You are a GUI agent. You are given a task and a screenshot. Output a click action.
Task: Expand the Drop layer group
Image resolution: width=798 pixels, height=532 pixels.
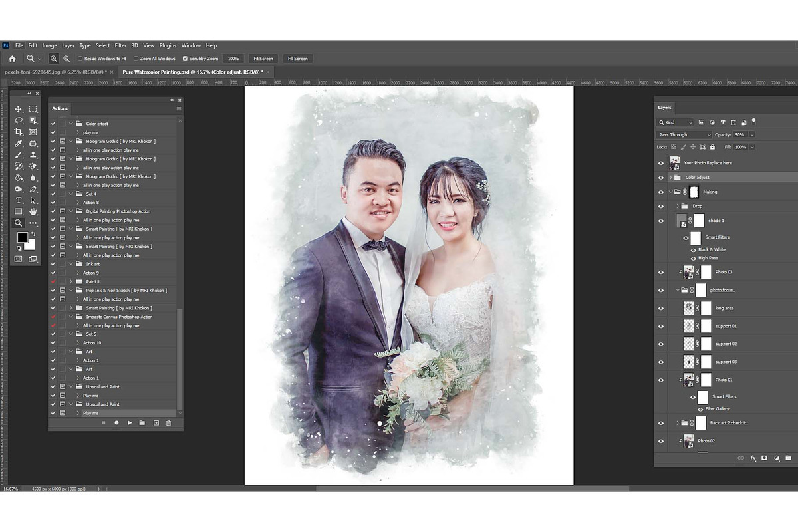[678, 206]
